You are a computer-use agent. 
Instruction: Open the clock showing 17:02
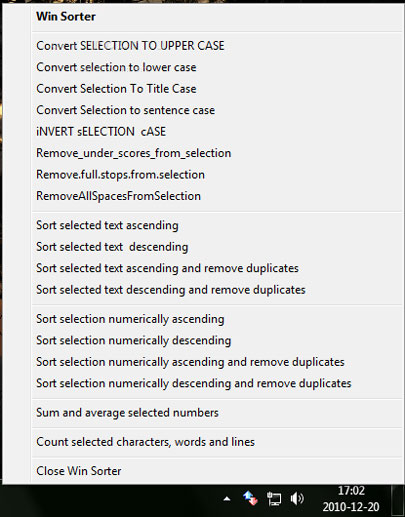351,499
